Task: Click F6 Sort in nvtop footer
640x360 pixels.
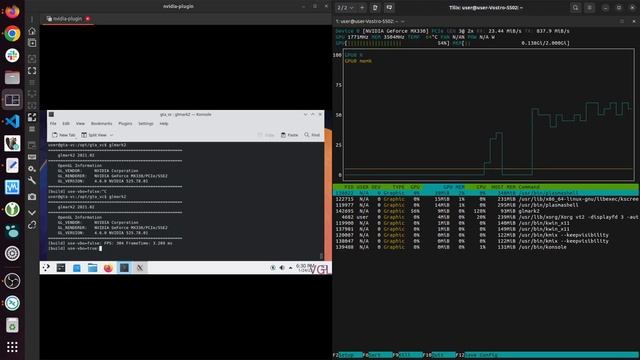Action: (x=377, y=355)
